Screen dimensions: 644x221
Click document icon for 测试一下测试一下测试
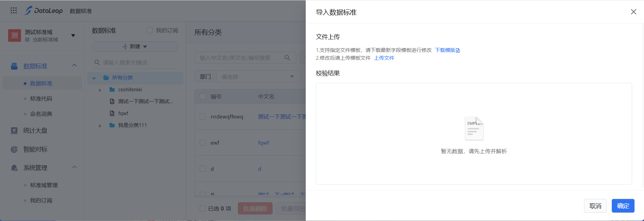(112, 102)
